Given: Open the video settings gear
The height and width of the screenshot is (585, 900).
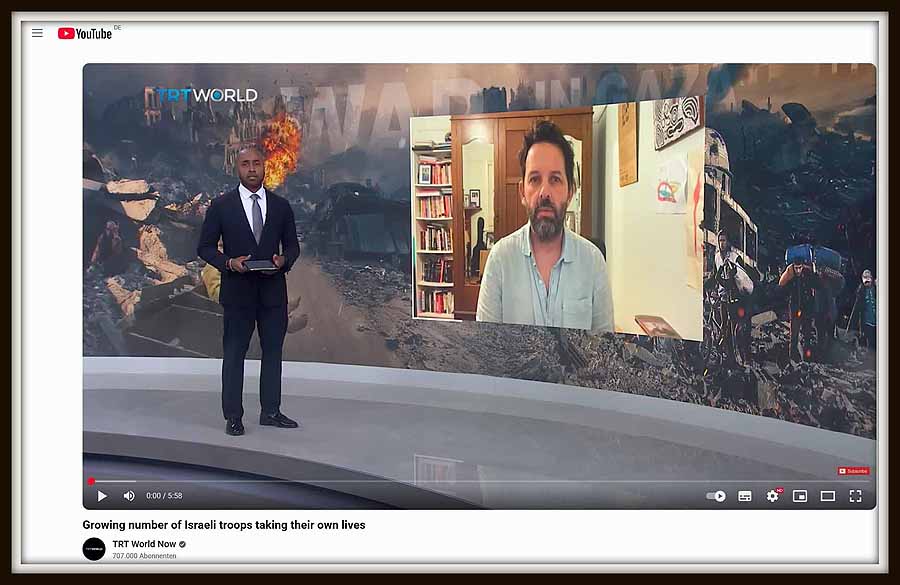Looking at the screenshot, I should pyautogui.click(x=772, y=496).
